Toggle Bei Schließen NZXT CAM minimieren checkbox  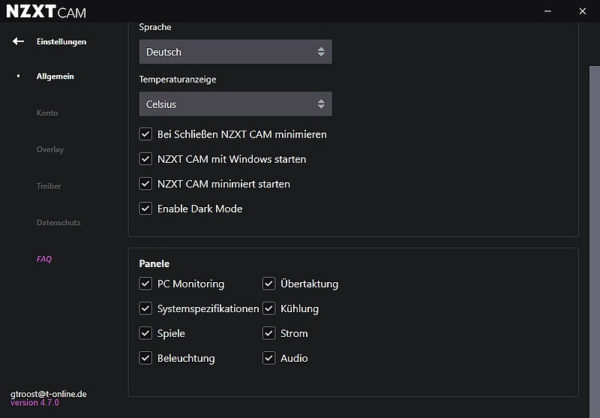click(145, 134)
